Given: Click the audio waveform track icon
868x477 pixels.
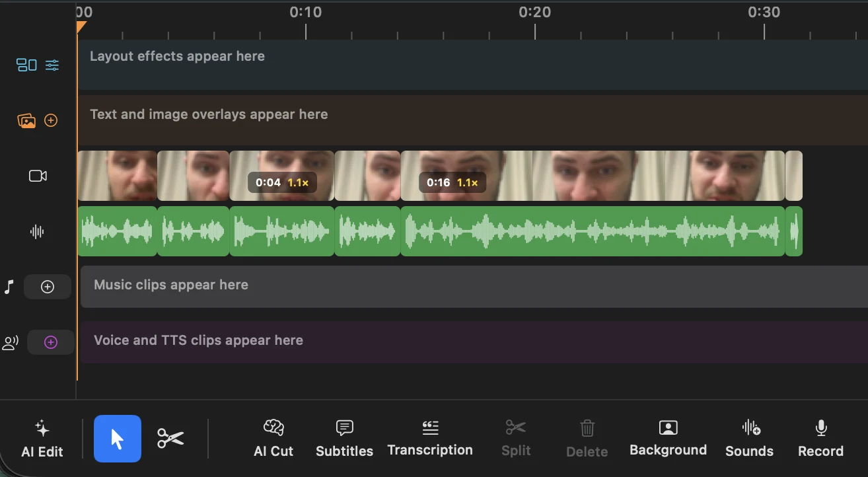Looking at the screenshot, I should click(x=38, y=231).
